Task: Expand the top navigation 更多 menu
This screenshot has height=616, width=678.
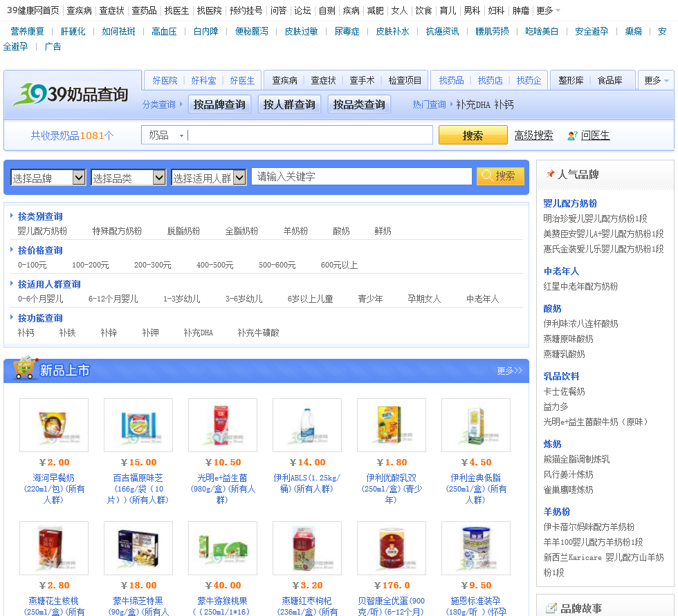Action: point(548,10)
